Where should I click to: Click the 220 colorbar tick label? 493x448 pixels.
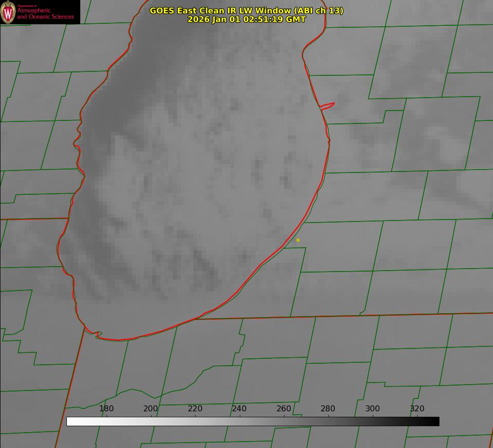pyautogui.click(x=195, y=408)
